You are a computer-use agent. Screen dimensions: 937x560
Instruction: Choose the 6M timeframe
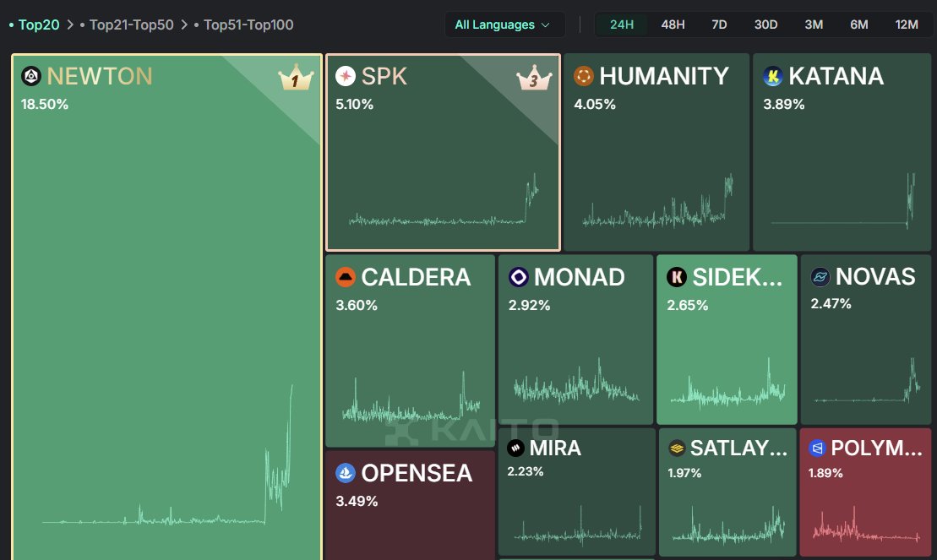tap(858, 24)
